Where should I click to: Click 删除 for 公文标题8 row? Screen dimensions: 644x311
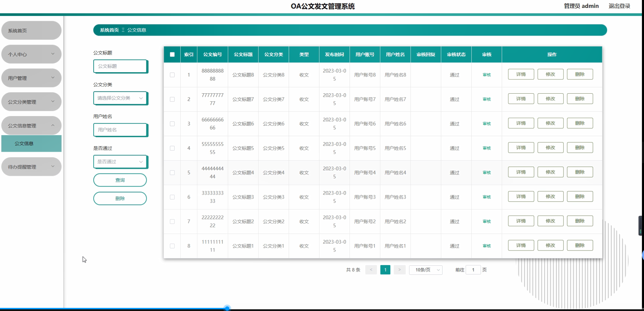580,74
